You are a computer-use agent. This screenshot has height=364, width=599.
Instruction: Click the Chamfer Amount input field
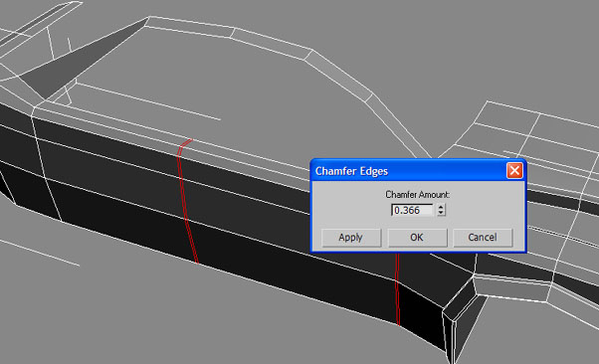click(412, 210)
